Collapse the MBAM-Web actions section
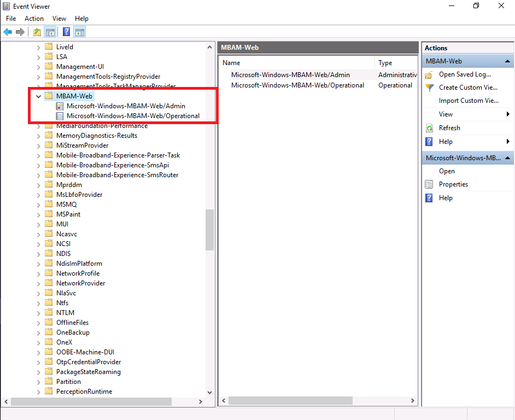Image resolution: width=515 pixels, height=420 pixels. point(507,61)
